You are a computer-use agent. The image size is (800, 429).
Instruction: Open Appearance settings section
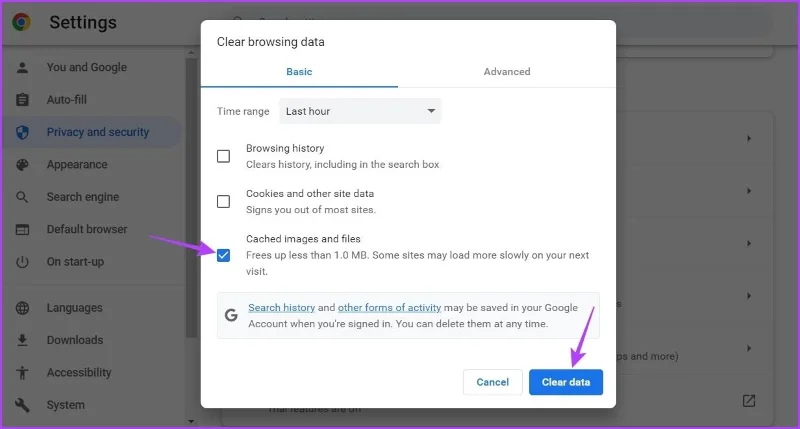(x=77, y=164)
